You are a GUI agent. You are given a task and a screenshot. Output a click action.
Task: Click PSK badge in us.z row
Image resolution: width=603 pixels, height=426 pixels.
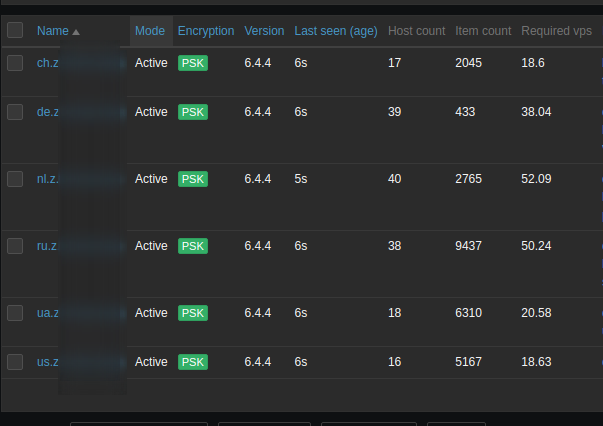pyautogui.click(x=193, y=362)
